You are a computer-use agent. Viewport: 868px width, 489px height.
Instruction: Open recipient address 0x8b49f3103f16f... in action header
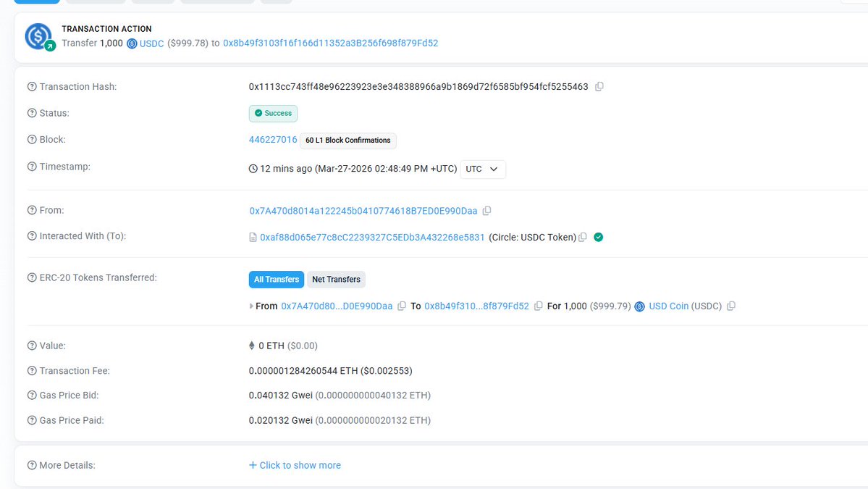coord(331,43)
